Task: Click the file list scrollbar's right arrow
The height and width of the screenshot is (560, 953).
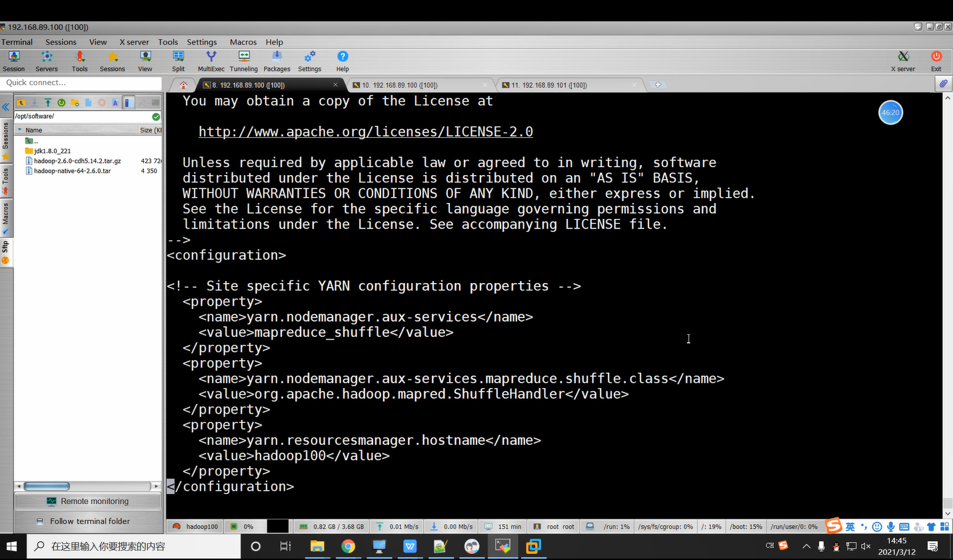Action: [x=155, y=486]
